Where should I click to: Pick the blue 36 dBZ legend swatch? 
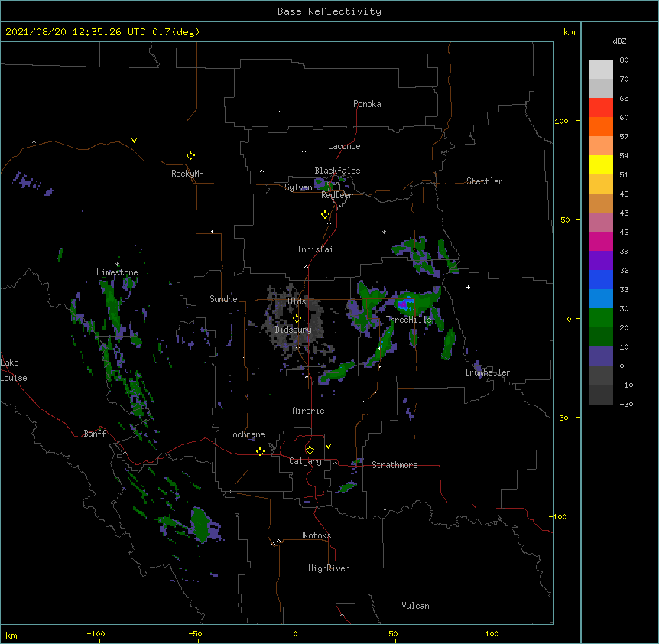click(601, 279)
